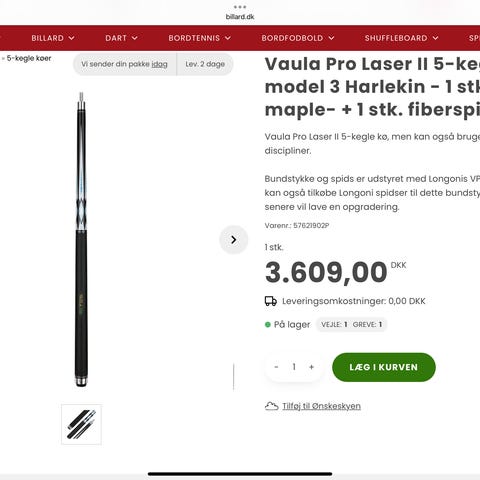Click the green in-stock indicator dot
The width and height of the screenshot is (480, 480).
coord(268,324)
